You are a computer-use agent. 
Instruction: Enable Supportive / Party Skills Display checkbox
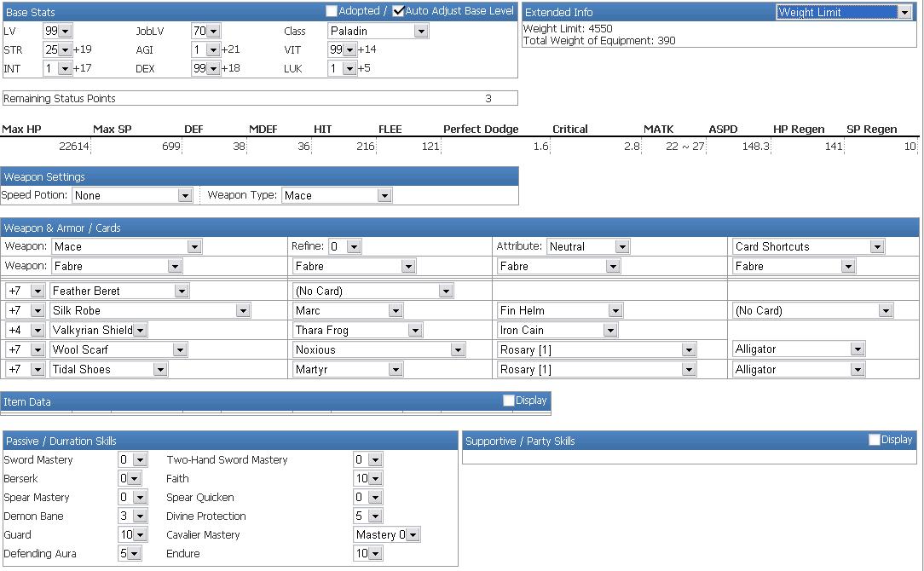[x=875, y=440]
